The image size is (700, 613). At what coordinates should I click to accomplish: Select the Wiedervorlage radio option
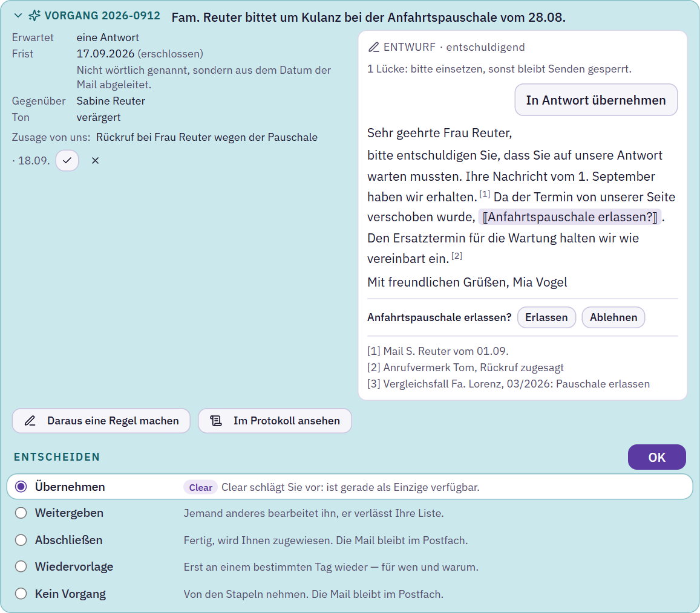tap(21, 566)
